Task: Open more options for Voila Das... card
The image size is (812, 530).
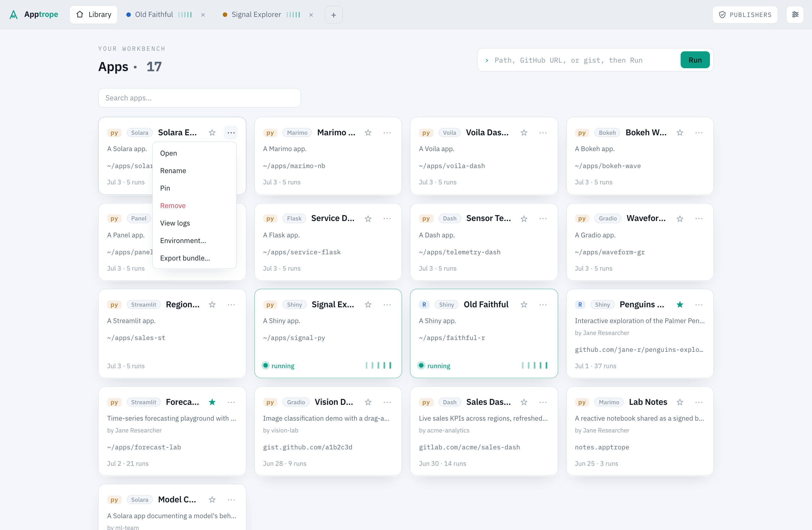Action: (x=543, y=132)
